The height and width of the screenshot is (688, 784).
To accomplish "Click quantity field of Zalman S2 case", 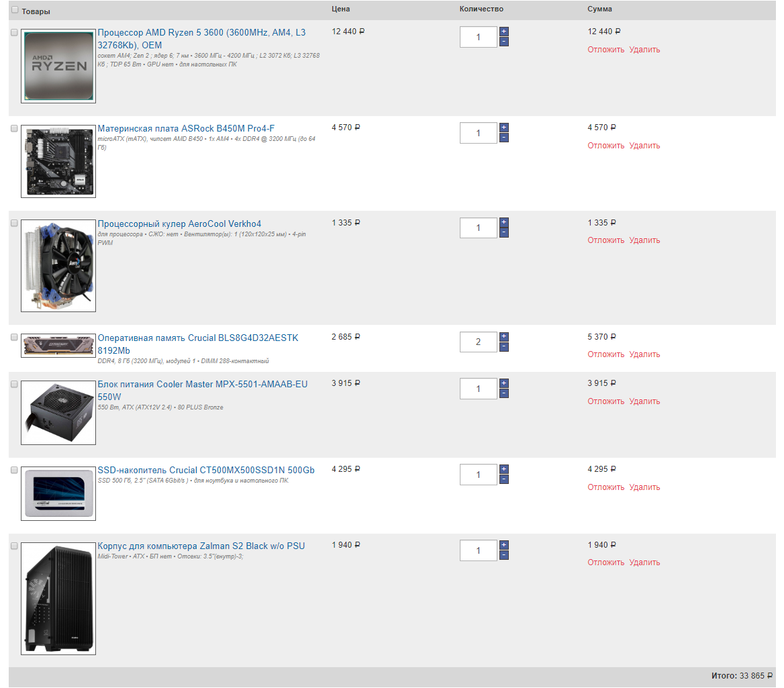I will pyautogui.click(x=479, y=550).
